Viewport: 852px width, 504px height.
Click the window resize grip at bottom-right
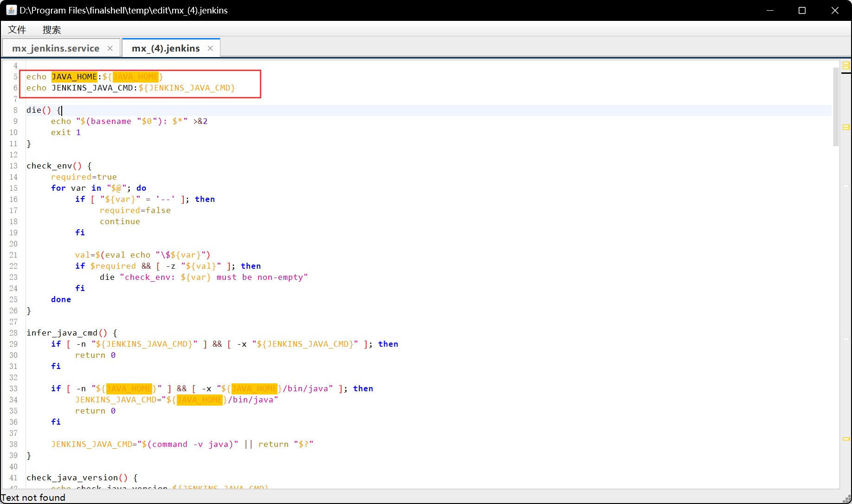click(x=847, y=499)
